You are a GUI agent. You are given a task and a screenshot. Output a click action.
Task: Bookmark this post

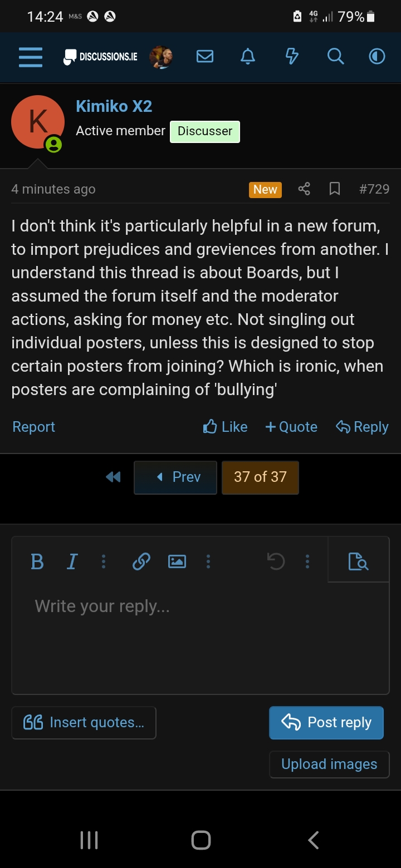335,189
